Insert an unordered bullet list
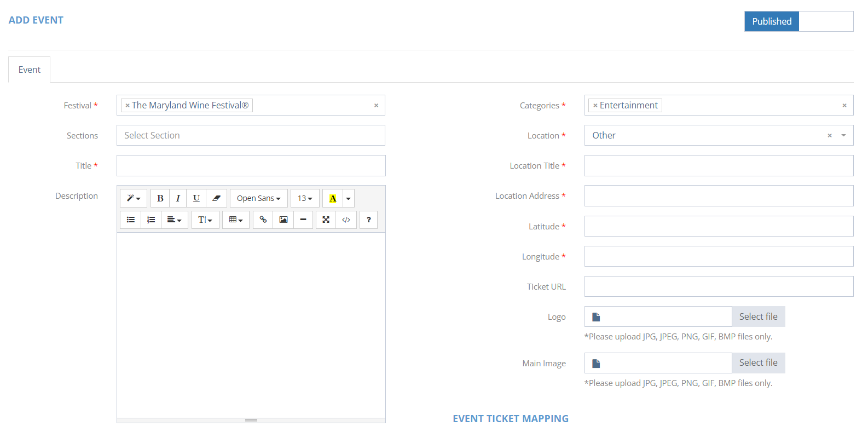 coord(131,220)
